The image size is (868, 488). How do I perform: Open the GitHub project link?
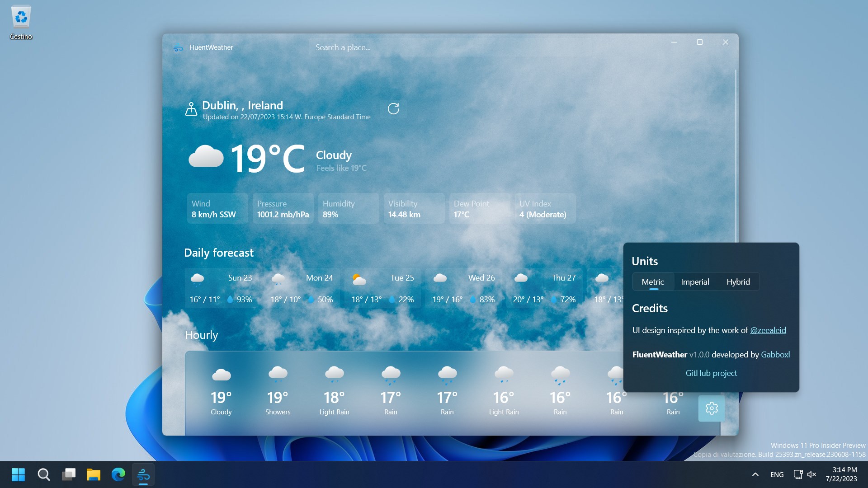(x=711, y=373)
